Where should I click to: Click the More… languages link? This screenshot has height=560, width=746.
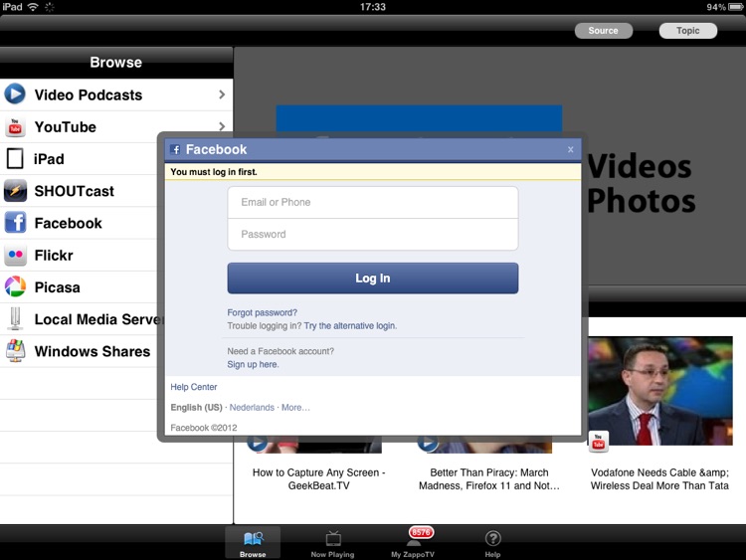[x=295, y=407]
